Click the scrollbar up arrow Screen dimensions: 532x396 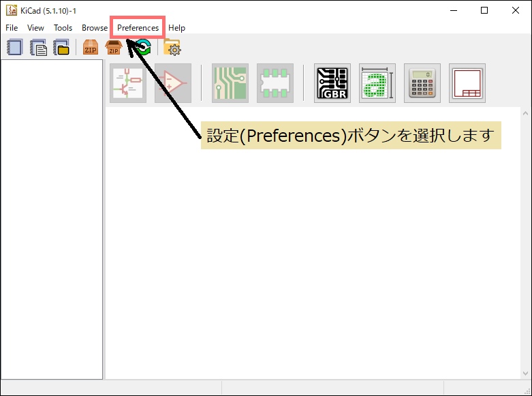click(526, 113)
